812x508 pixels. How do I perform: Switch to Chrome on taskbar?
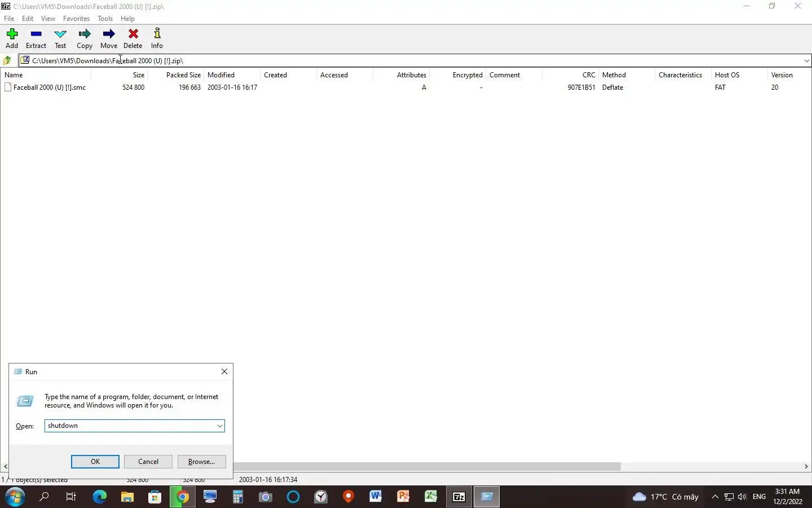tap(182, 497)
